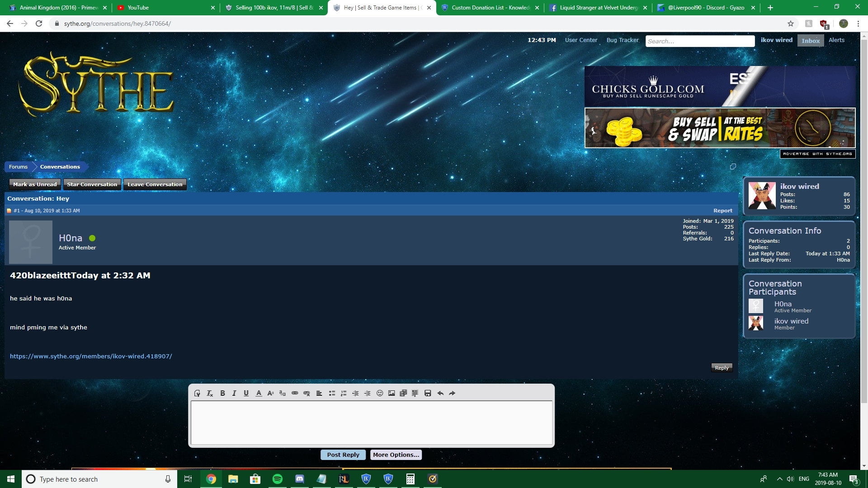Open the text alignment dropdown

point(319,393)
